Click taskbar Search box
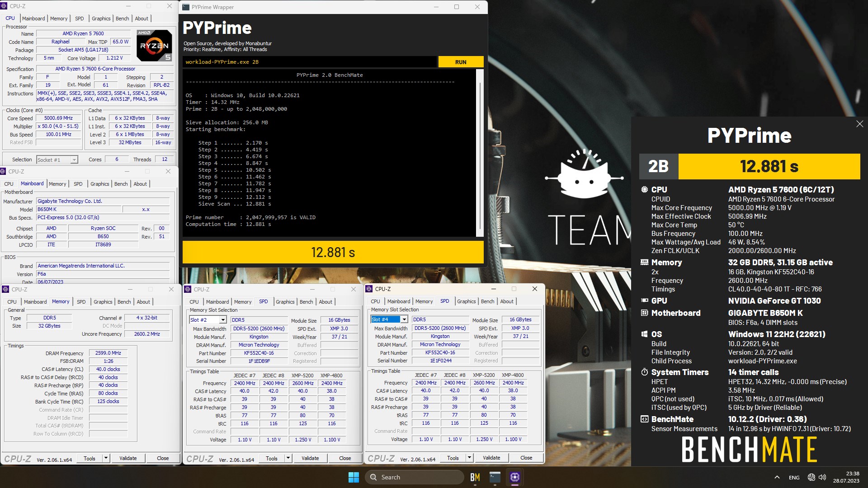This screenshot has height=488, width=868. tap(414, 477)
